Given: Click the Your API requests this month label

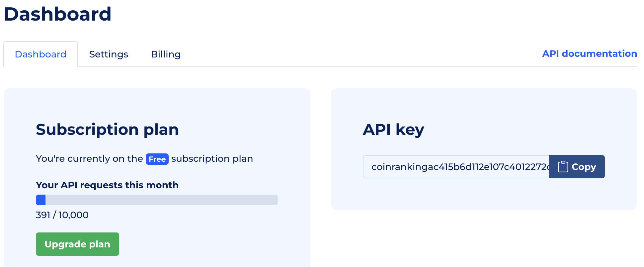Looking at the screenshot, I should [107, 185].
